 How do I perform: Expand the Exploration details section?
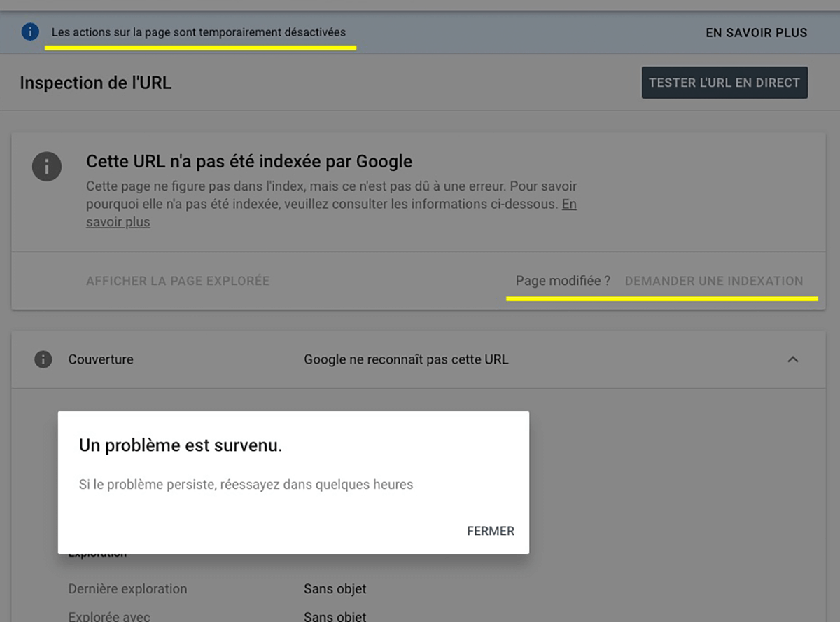tap(96, 552)
